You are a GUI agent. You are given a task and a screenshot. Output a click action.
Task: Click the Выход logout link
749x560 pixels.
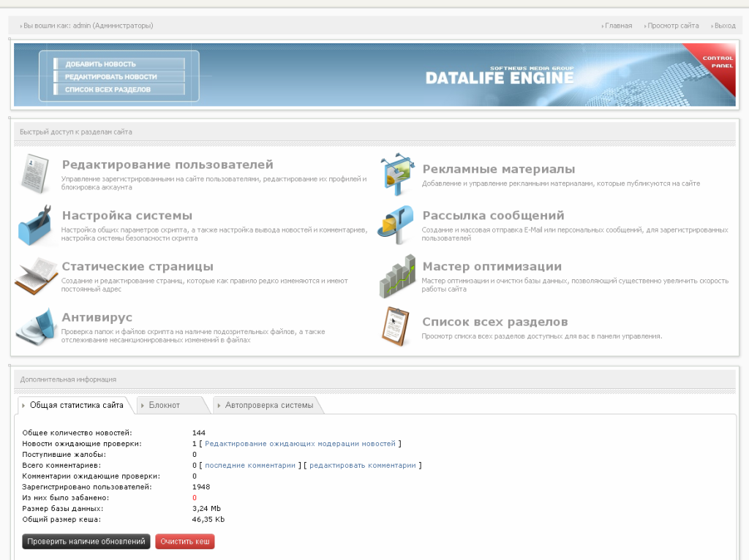pos(724,26)
